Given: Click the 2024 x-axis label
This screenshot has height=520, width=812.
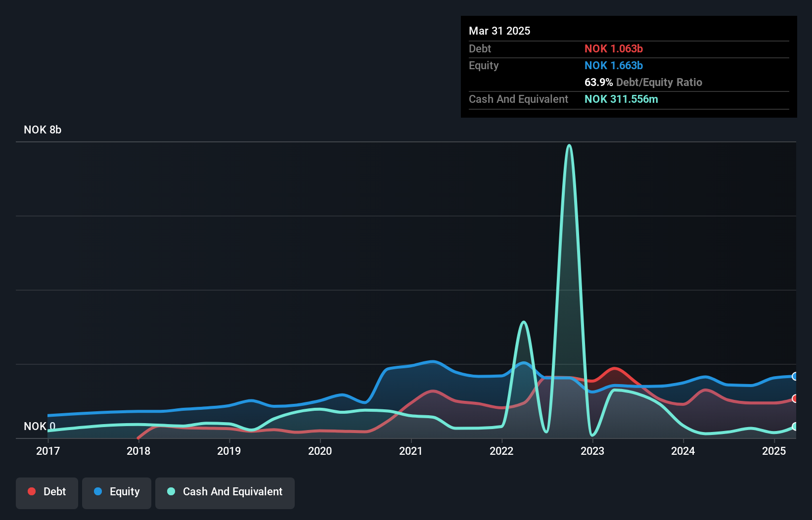Looking at the screenshot, I should point(683,451).
